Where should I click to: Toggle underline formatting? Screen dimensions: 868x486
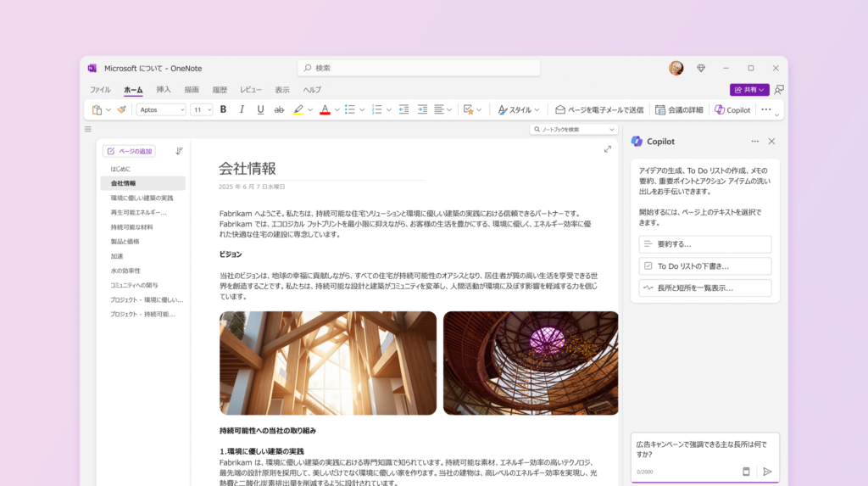260,109
